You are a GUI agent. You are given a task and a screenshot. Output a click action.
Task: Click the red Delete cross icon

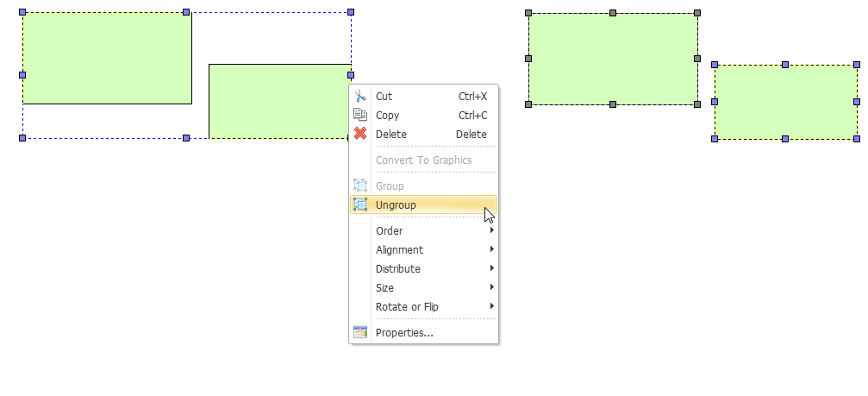(360, 134)
